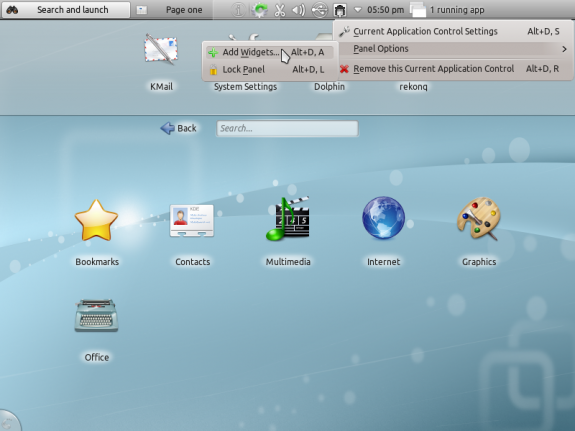
Task: Expand the hidden system tray icons arrow
Action: click(358, 10)
